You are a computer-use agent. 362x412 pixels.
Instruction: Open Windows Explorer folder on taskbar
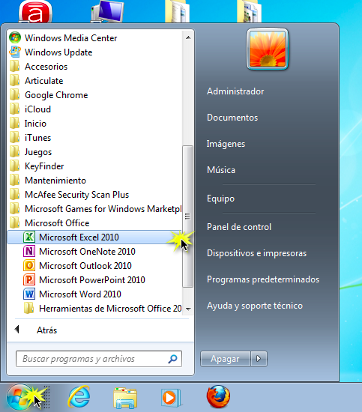[125, 397]
